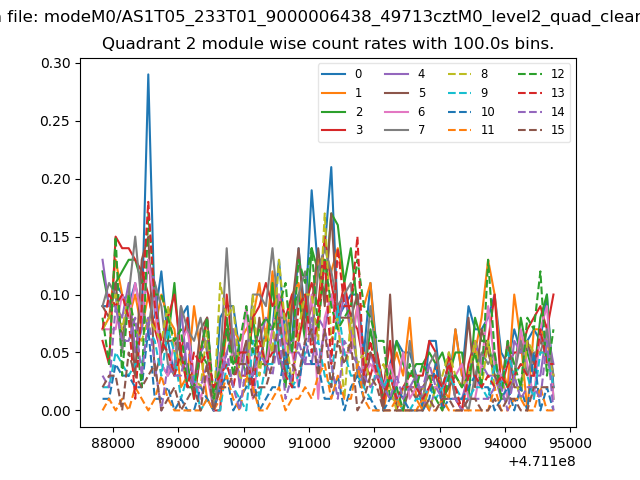Image resolution: width=640 pixels, height=480 pixels.
Task: Click the legend entry for module 6
Action: pyautogui.click(x=404, y=112)
